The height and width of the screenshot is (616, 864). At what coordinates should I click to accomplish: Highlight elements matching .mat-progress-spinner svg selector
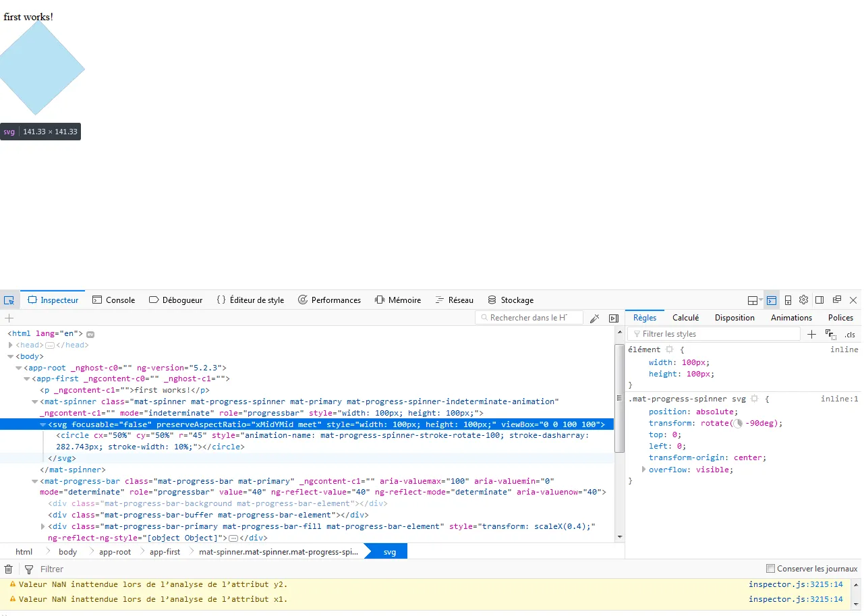click(755, 399)
